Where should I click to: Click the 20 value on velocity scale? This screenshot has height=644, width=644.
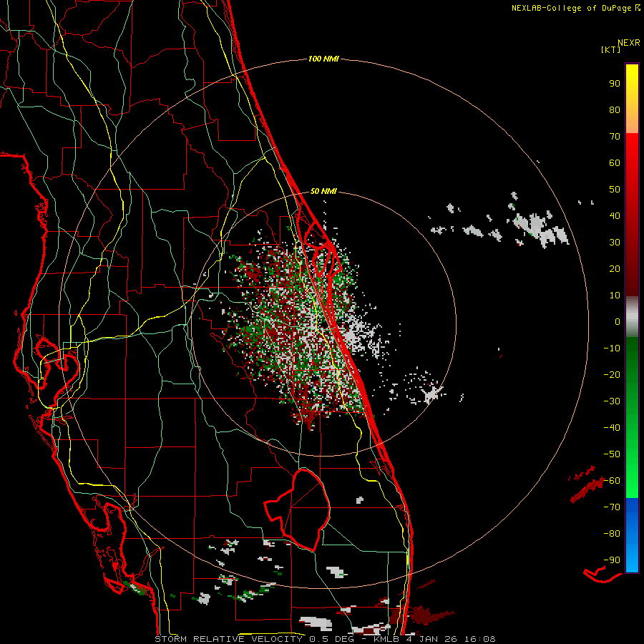coord(615,268)
